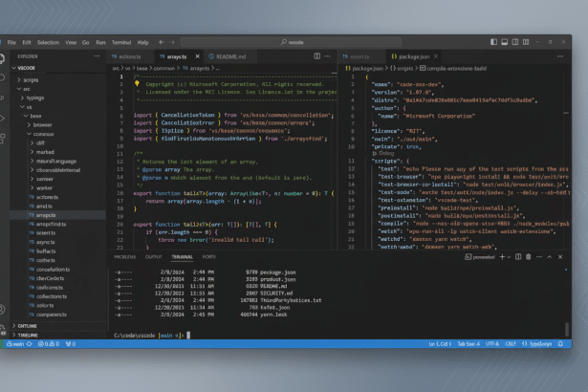Click the ports forwarded status bar item
588x392 pixels.
coord(71,344)
